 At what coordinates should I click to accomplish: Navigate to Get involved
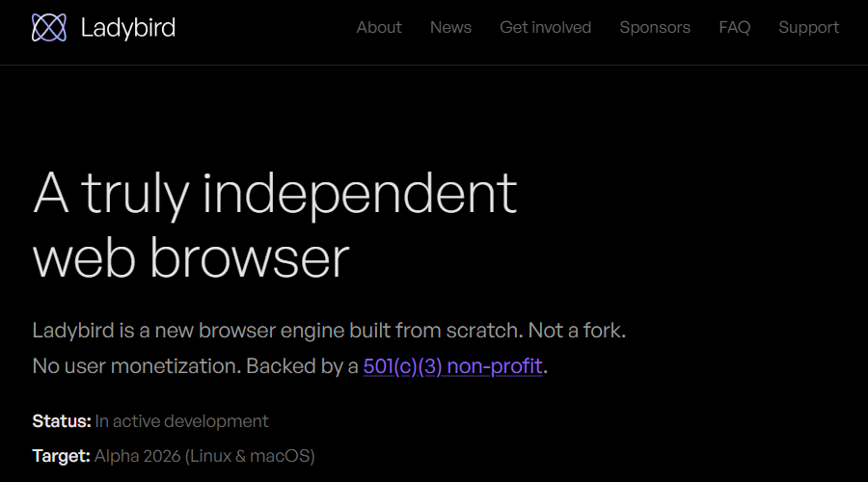545,27
